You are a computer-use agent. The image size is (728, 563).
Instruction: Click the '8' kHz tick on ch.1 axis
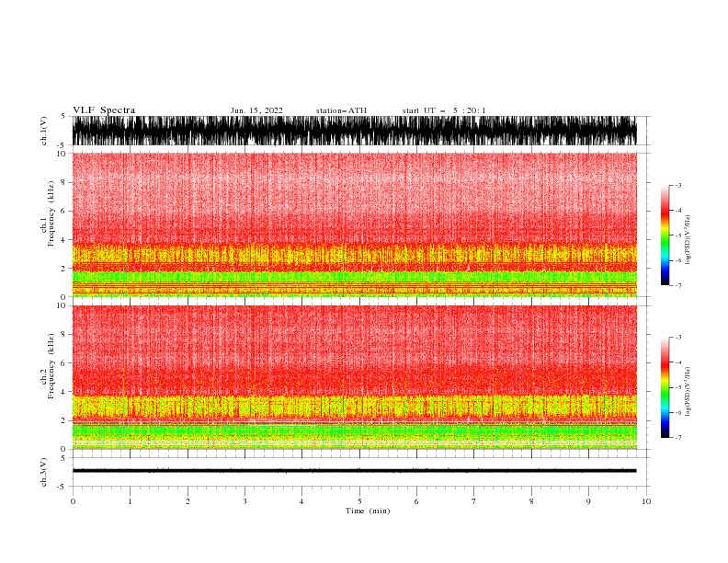(63, 182)
